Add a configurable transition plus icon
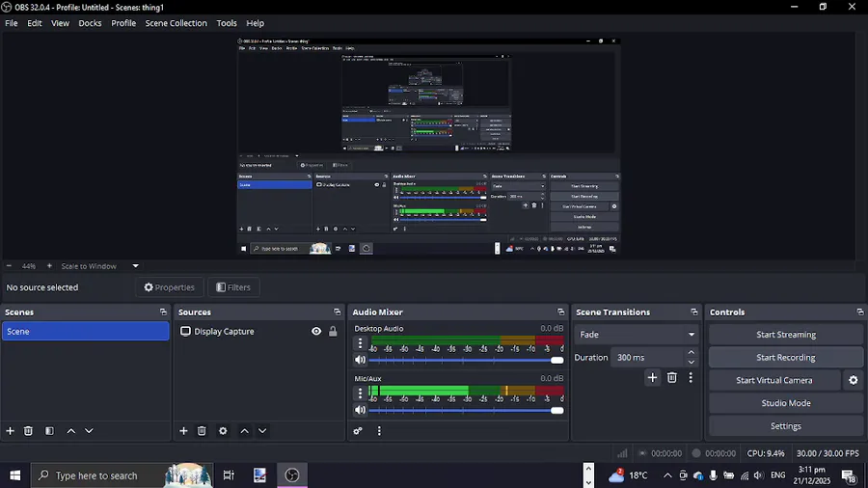This screenshot has width=868, height=488. click(652, 377)
